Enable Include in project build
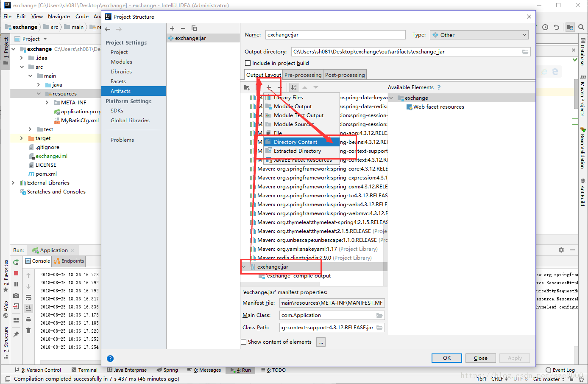 [x=248, y=63]
